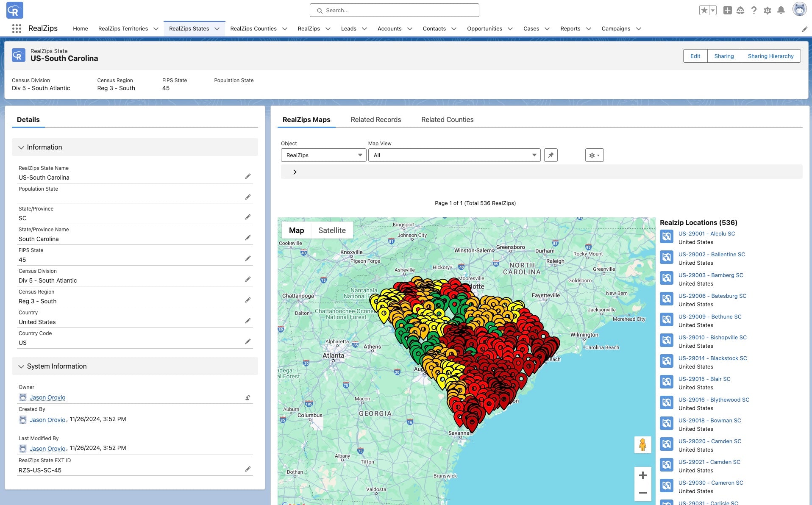Edit the RealZips State Name field

[248, 176]
